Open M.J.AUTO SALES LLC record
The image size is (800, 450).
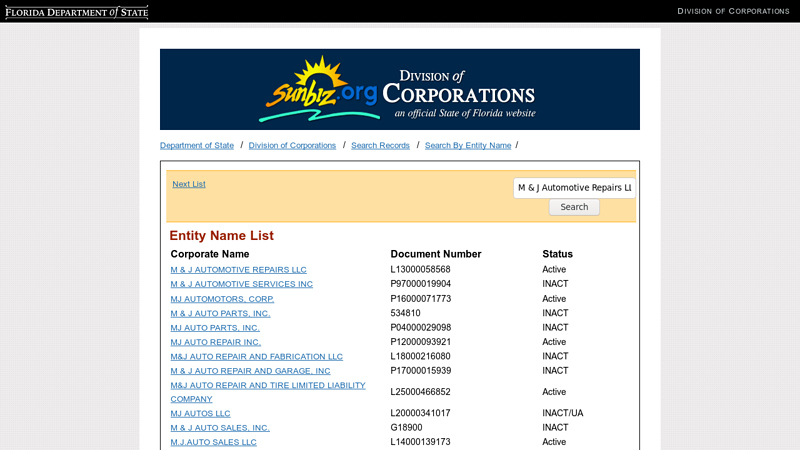pyautogui.click(x=213, y=442)
